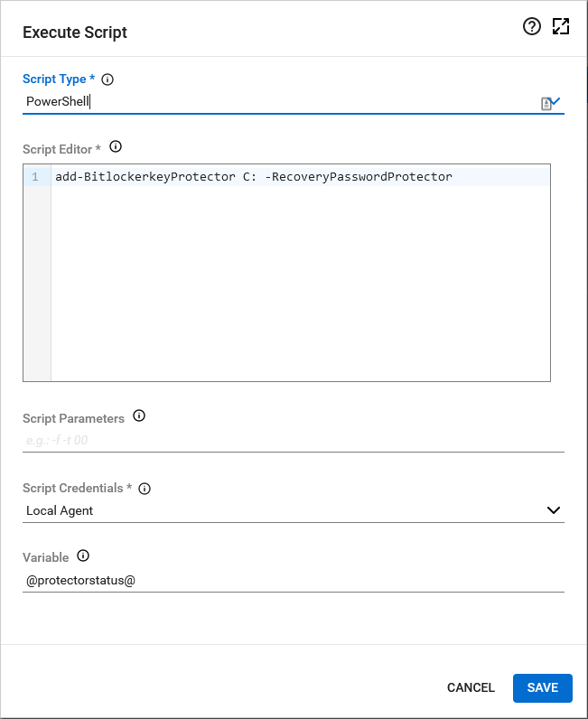Place cursor in the add-BitlockerkeyProtector code line
588x719 pixels.
[253, 177]
